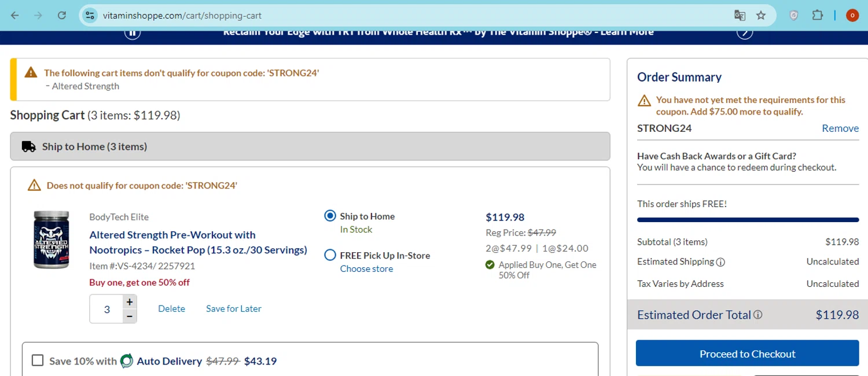Screen dimensions: 868x376
Task: Open the translate page icon
Action: pos(740,16)
